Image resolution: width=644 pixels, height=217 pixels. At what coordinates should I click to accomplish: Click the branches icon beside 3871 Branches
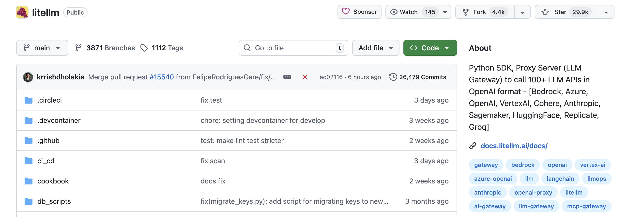pyautogui.click(x=78, y=48)
